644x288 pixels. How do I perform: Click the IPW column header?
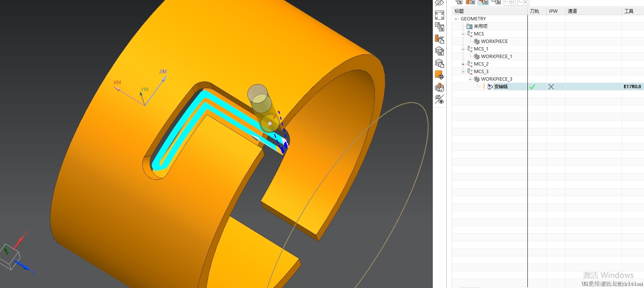tap(556, 11)
